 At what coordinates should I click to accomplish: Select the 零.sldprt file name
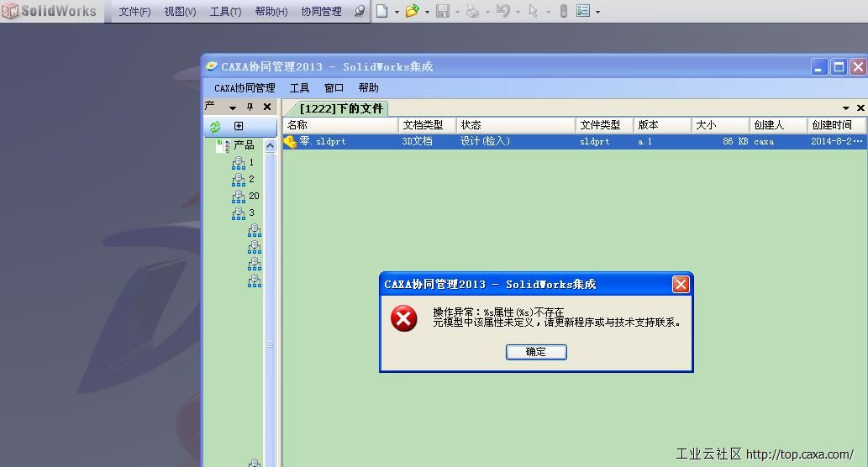click(323, 142)
